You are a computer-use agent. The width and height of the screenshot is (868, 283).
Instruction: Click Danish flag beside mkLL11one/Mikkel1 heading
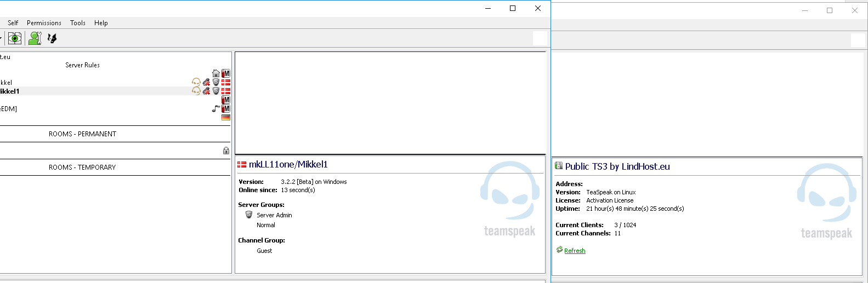(242, 164)
